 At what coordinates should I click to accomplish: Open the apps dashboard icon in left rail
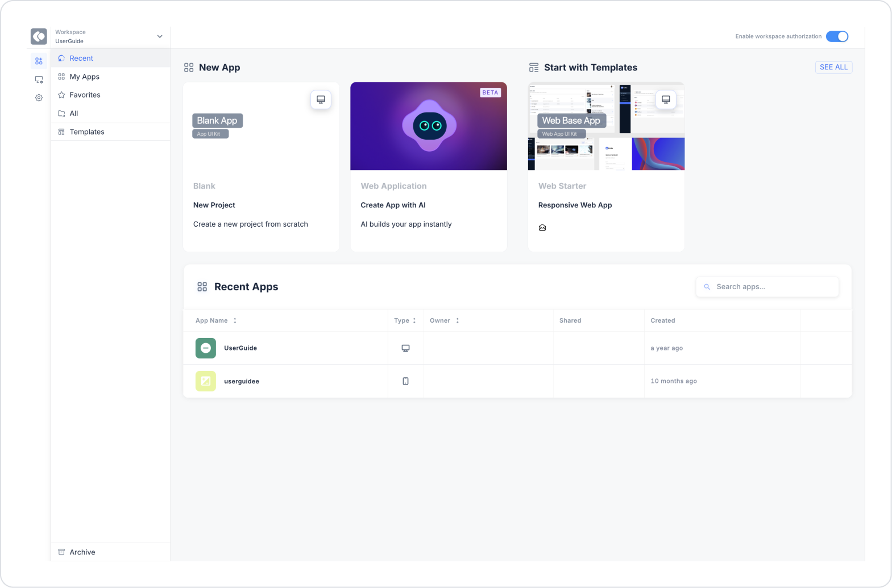tap(39, 61)
